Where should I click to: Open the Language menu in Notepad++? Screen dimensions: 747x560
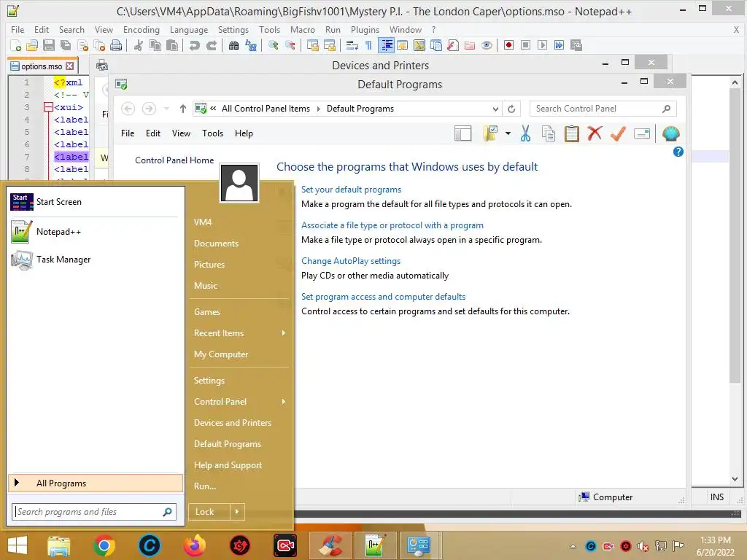[189, 29]
